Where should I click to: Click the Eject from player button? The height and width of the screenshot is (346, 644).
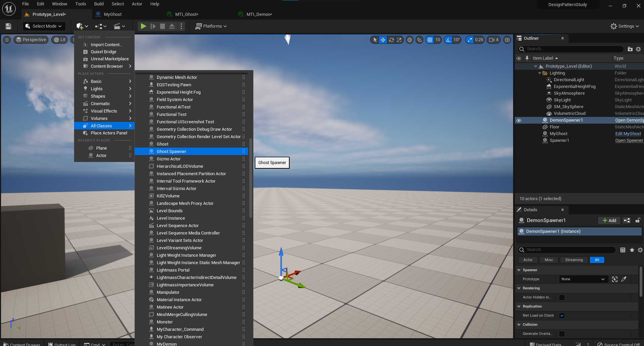(172, 26)
